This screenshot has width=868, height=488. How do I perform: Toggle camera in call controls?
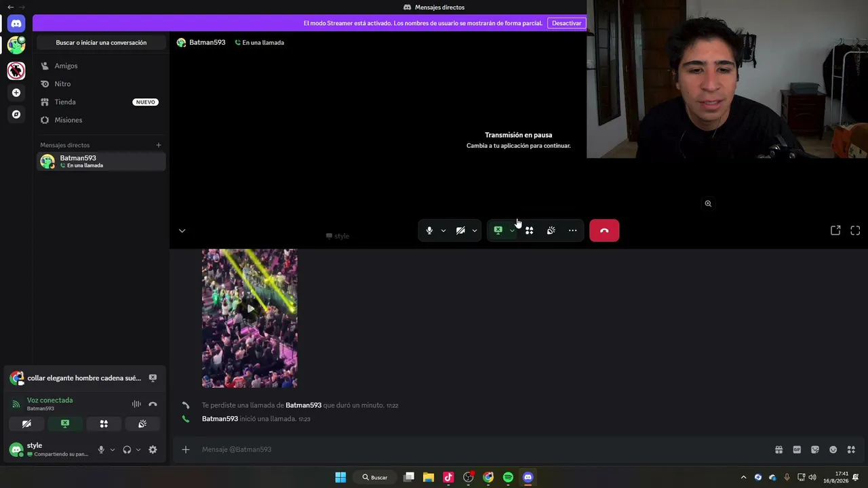pos(460,230)
